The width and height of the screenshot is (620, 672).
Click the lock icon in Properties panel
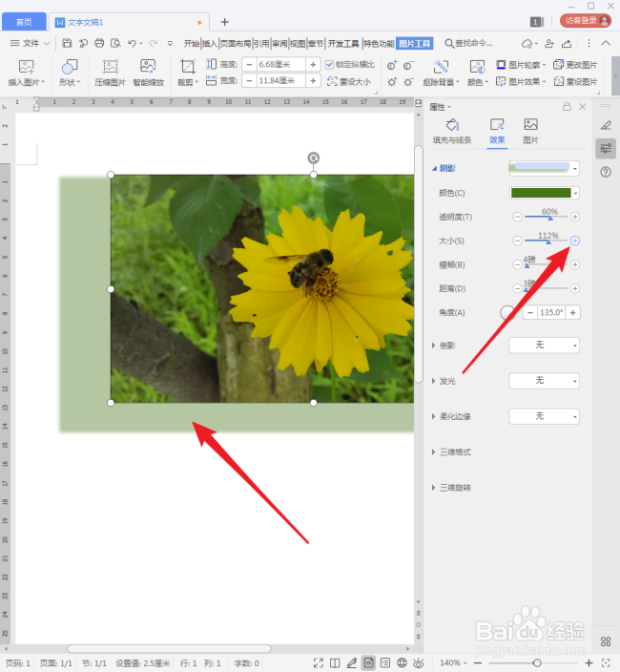[x=567, y=107]
